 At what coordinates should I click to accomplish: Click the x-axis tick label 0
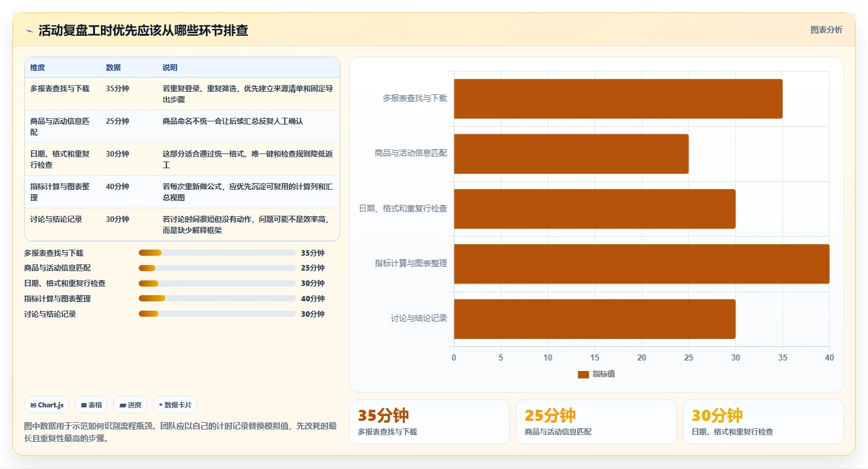pyautogui.click(x=454, y=357)
